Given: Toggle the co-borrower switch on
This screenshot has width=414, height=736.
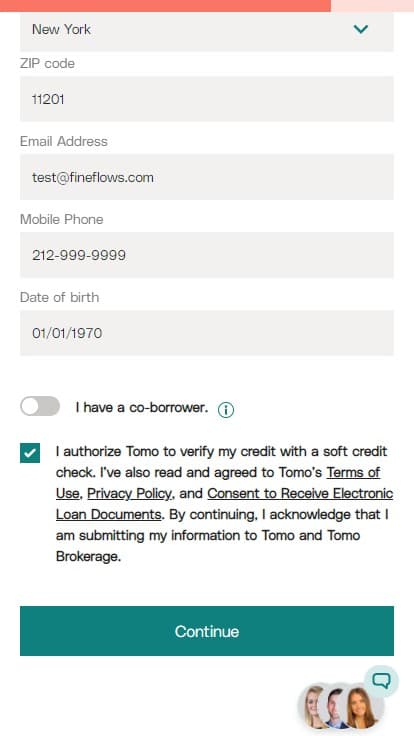Looking at the screenshot, I should (x=40, y=406).
